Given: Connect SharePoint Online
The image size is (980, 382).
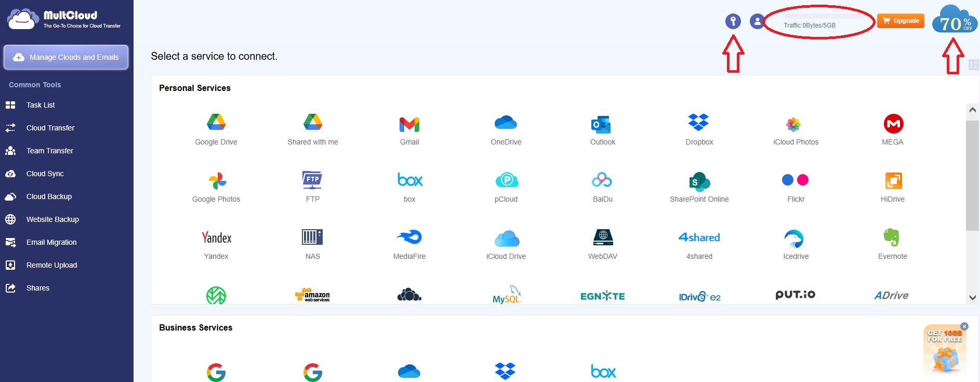Looking at the screenshot, I should (x=699, y=187).
